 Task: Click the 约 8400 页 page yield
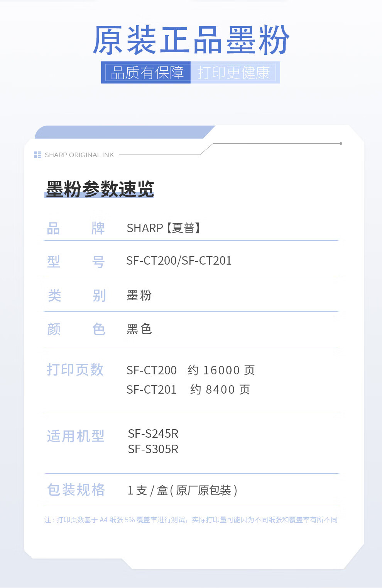click(x=220, y=389)
